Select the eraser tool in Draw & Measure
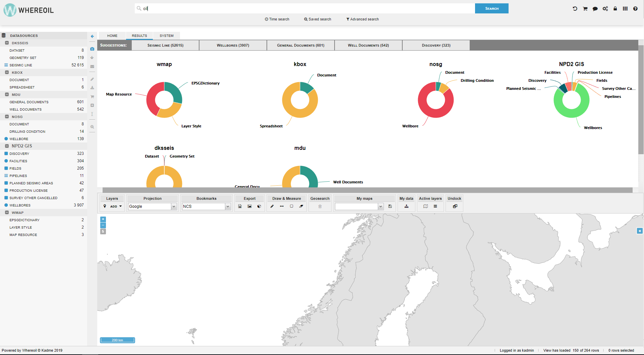The width and height of the screenshot is (644, 355). [301, 206]
